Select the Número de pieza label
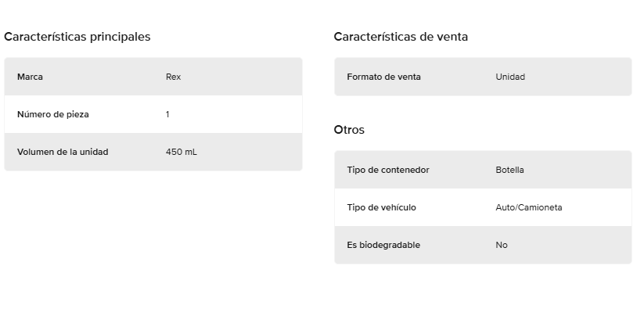 click(x=53, y=114)
